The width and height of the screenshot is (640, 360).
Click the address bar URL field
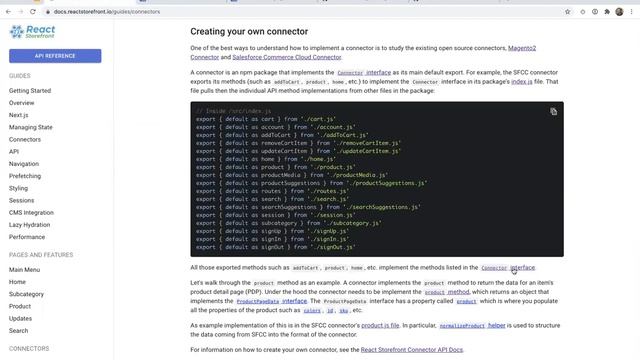[302, 12]
